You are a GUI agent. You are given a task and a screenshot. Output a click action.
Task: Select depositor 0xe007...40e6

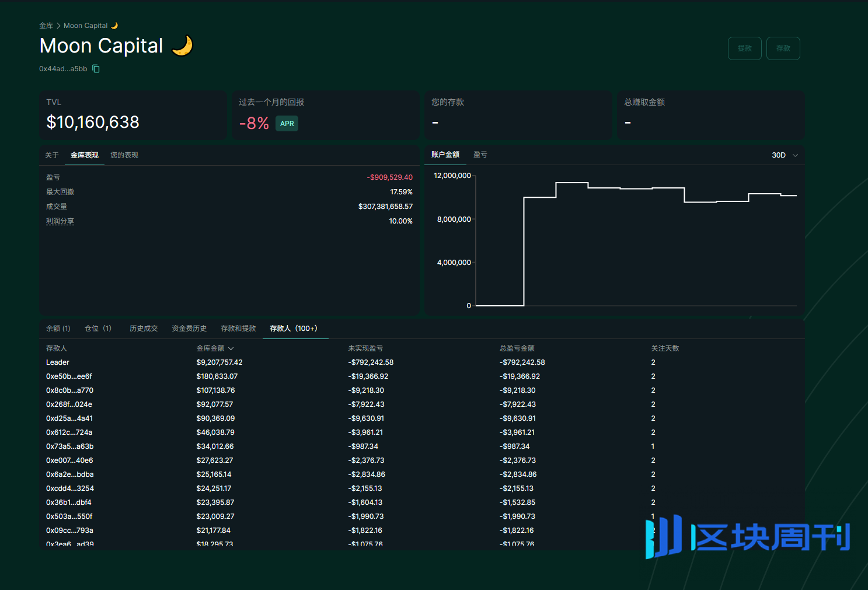click(x=421, y=460)
